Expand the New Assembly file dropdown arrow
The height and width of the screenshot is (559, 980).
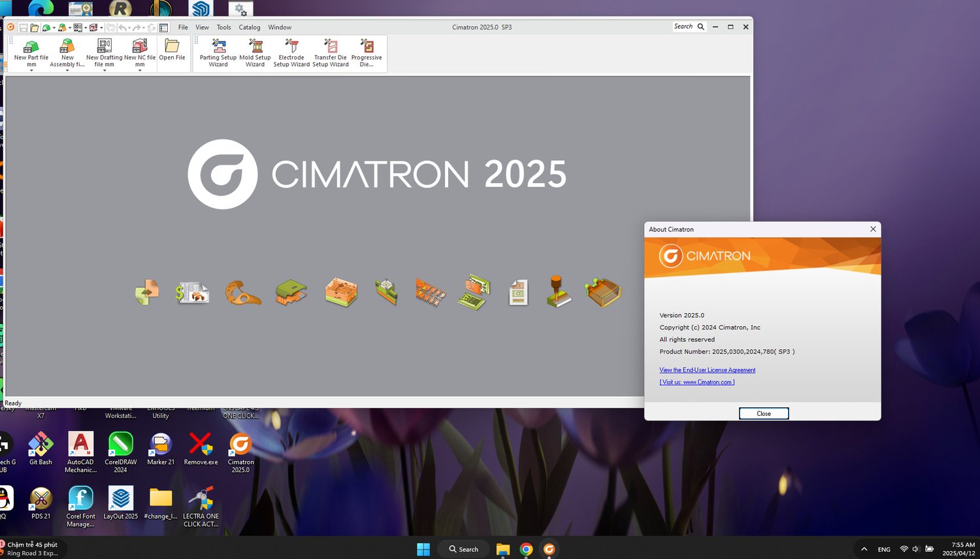67,70
